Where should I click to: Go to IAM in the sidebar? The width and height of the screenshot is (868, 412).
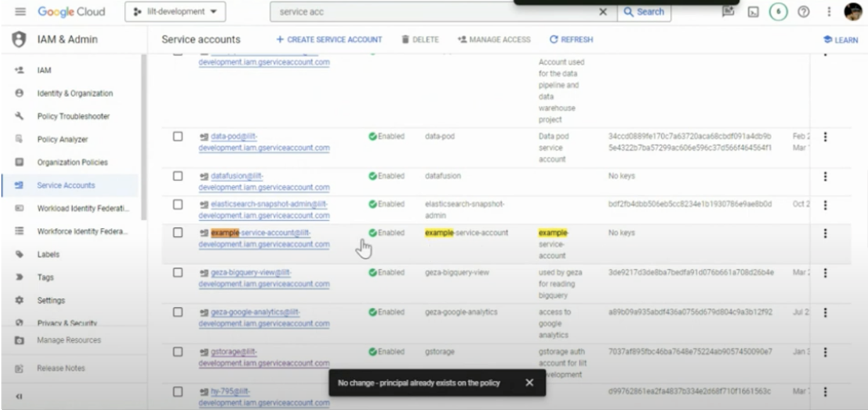[x=44, y=70]
